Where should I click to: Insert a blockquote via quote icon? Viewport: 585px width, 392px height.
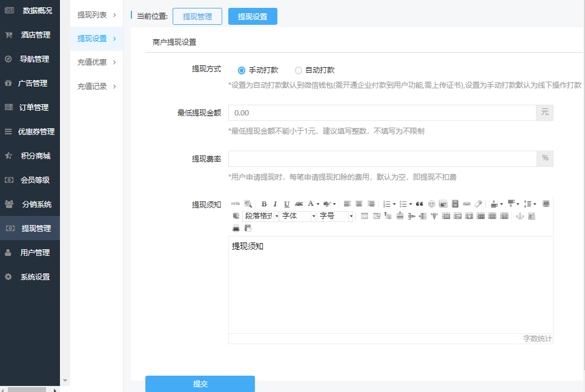coord(419,204)
